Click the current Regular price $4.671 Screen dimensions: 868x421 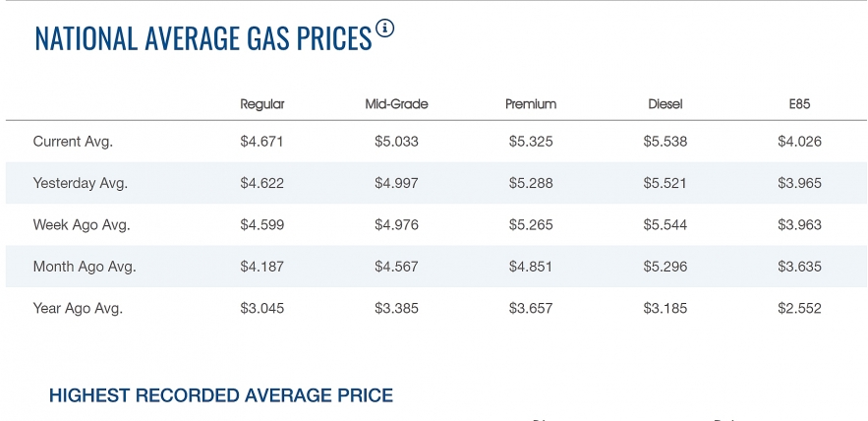point(262,142)
